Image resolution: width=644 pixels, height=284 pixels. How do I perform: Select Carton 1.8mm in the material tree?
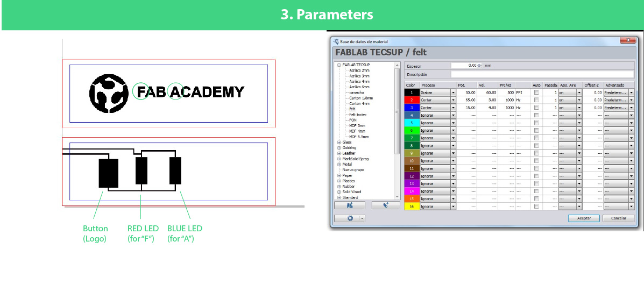pyautogui.click(x=361, y=98)
